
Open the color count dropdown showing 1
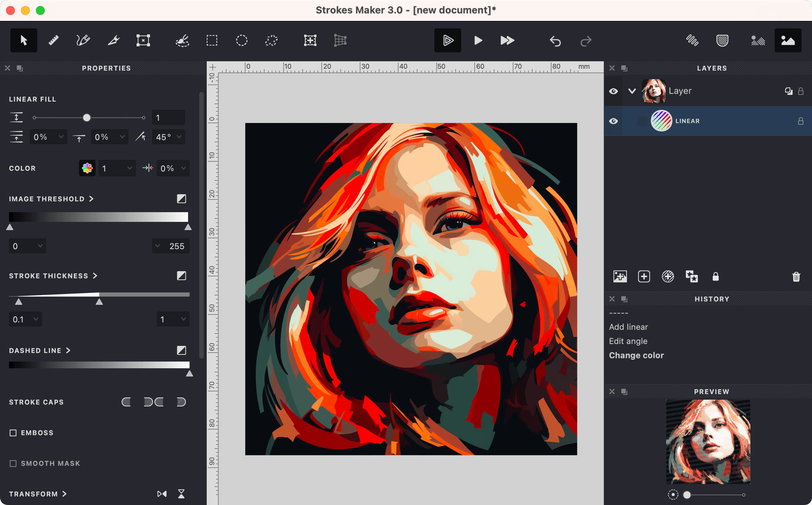[x=117, y=168]
